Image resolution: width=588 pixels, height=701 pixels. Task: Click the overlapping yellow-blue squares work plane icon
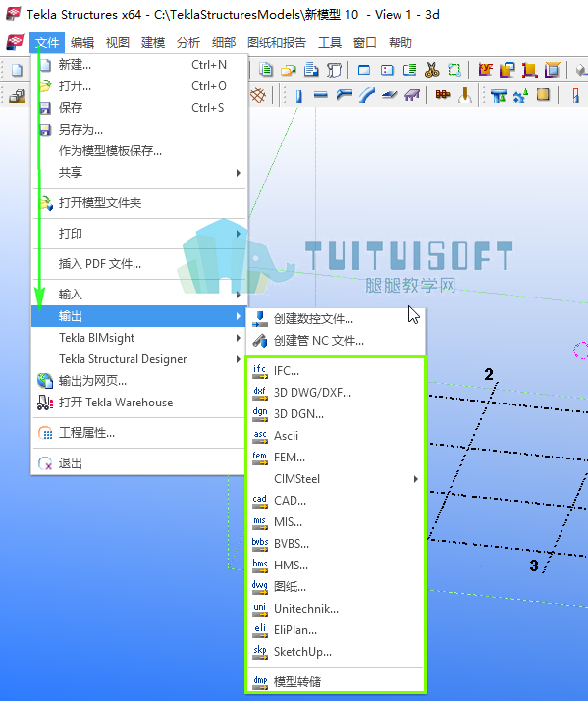pos(508,70)
